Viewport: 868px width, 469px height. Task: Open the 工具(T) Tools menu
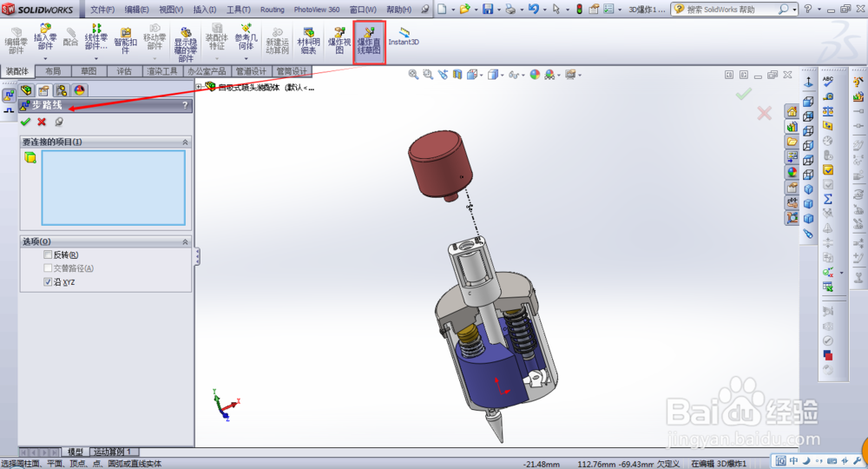239,10
